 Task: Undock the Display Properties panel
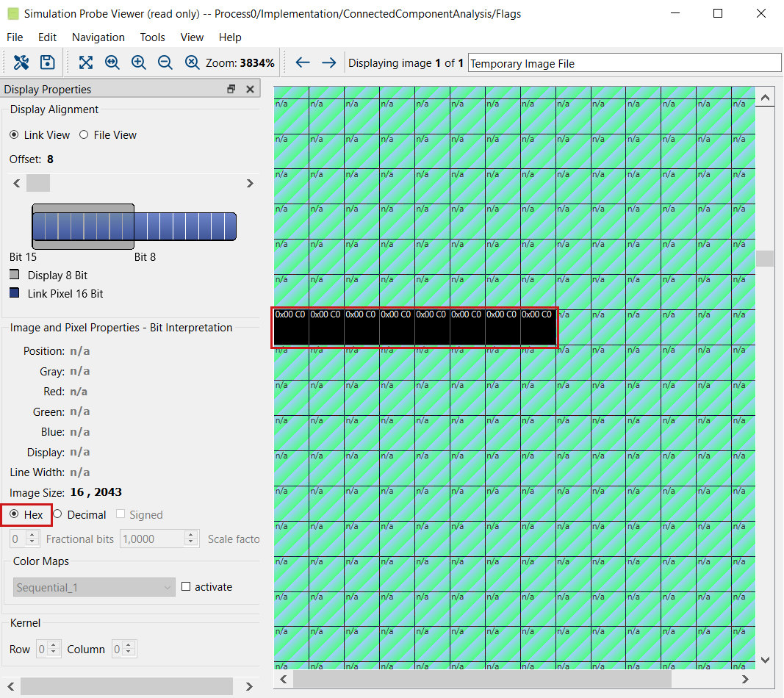(231, 88)
